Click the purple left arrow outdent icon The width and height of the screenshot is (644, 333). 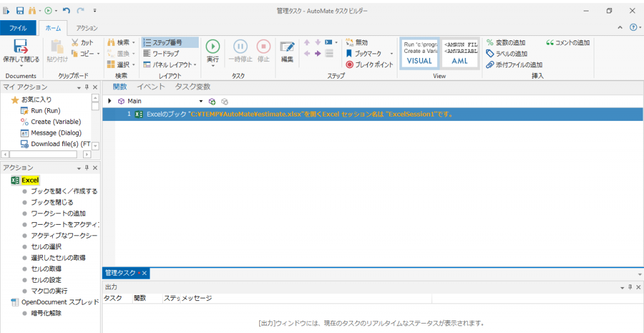click(x=307, y=53)
